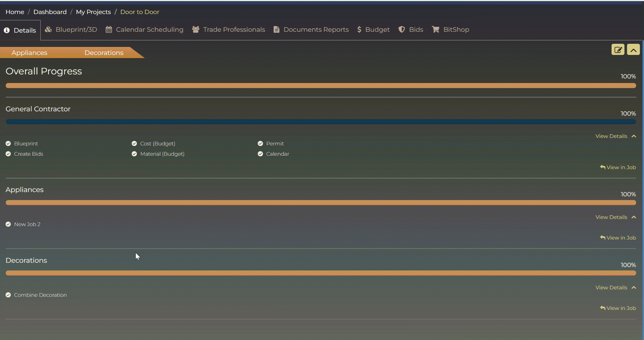Click the Budget dollar sign icon
The width and height of the screenshot is (644, 340).
(x=359, y=29)
